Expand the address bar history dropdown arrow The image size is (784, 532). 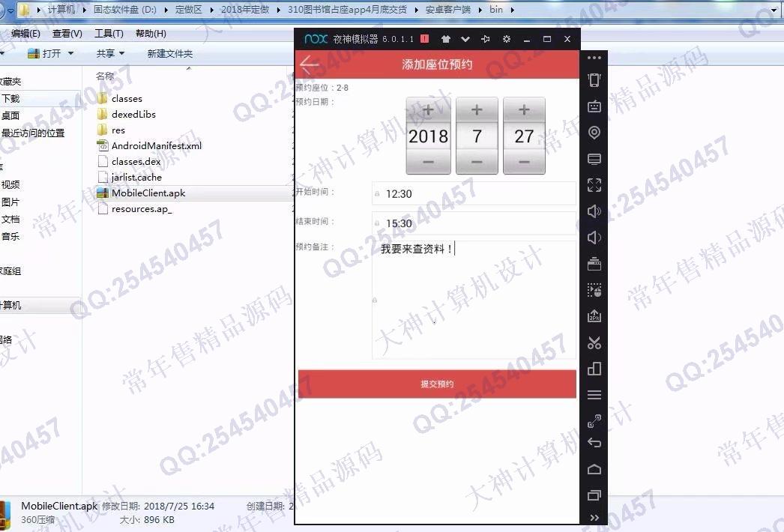pos(774,10)
